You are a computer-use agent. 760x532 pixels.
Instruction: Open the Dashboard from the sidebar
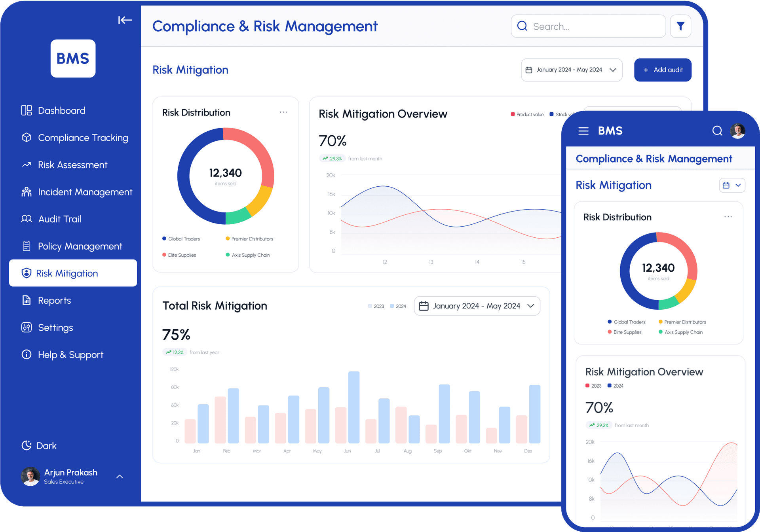coord(61,110)
